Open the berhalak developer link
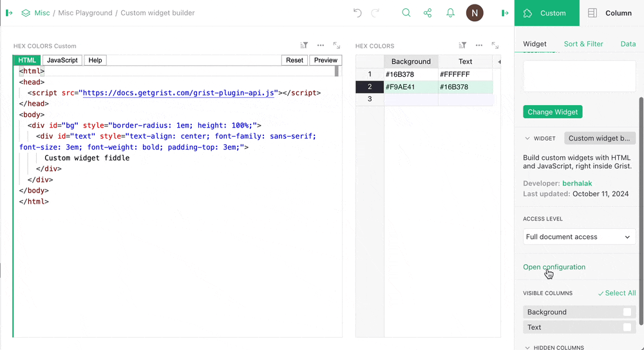The height and width of the screenshot is (350, 644). pos(577,184)
